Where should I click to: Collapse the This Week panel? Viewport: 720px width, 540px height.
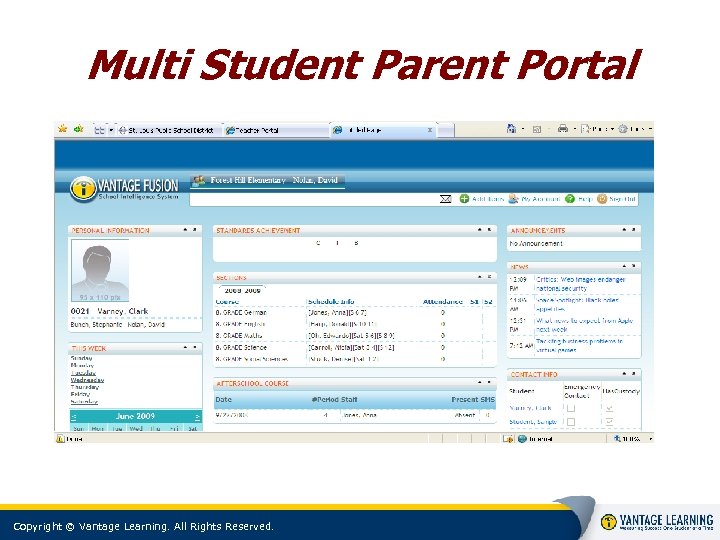point(186,348)
